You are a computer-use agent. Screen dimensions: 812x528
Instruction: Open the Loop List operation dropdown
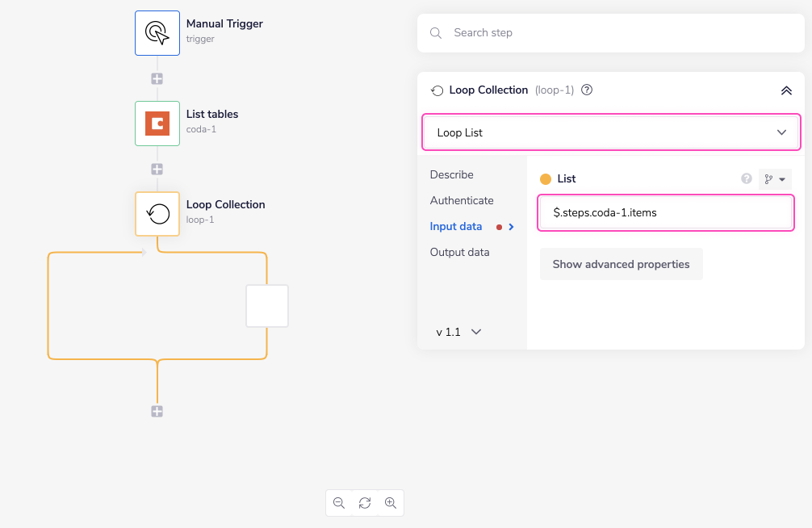tap(611, 132)
